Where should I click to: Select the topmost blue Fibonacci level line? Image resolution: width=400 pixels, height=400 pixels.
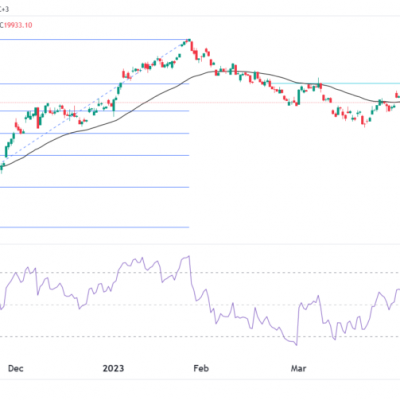pos(94,40)
